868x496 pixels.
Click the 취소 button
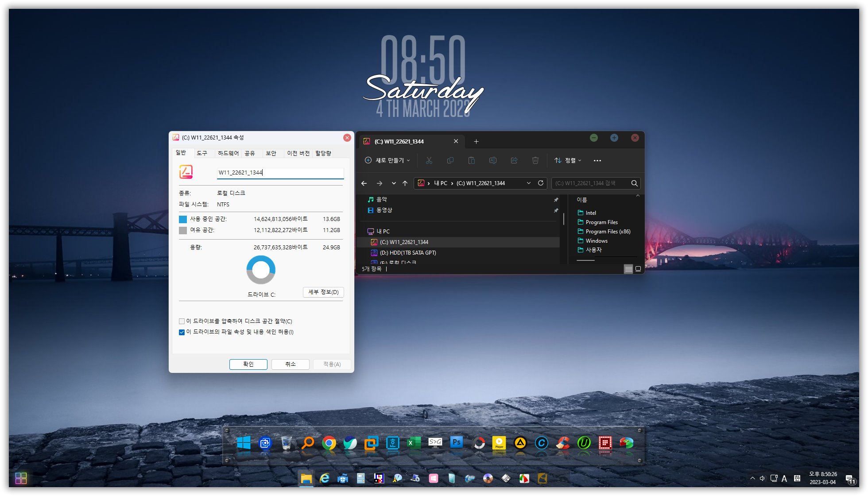pyautogui.click(x=290, y=364)
